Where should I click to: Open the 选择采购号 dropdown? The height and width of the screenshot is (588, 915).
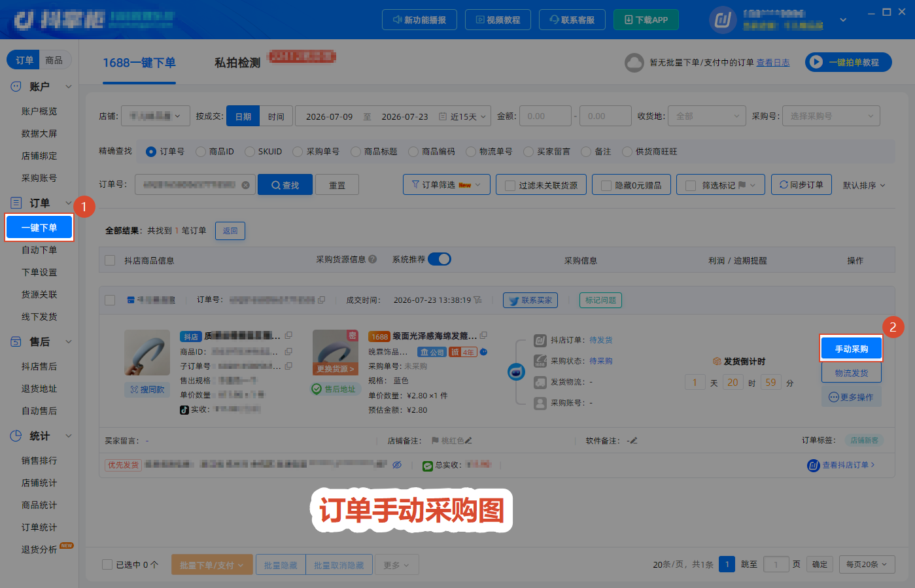tap(831, 116)
